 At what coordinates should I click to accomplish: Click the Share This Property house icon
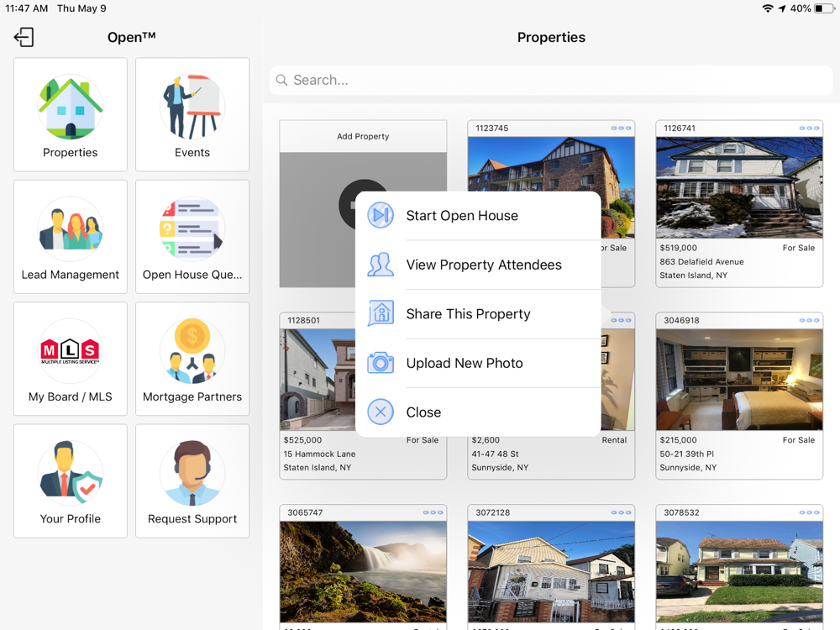point(381,313)
